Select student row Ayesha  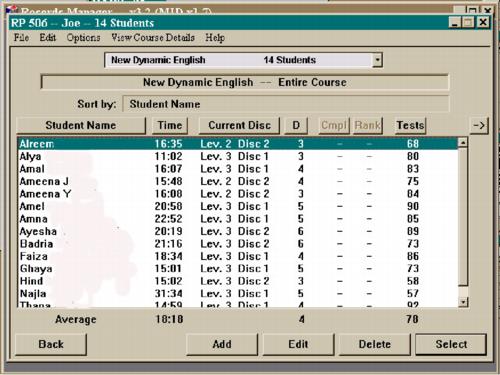(238, 231)
